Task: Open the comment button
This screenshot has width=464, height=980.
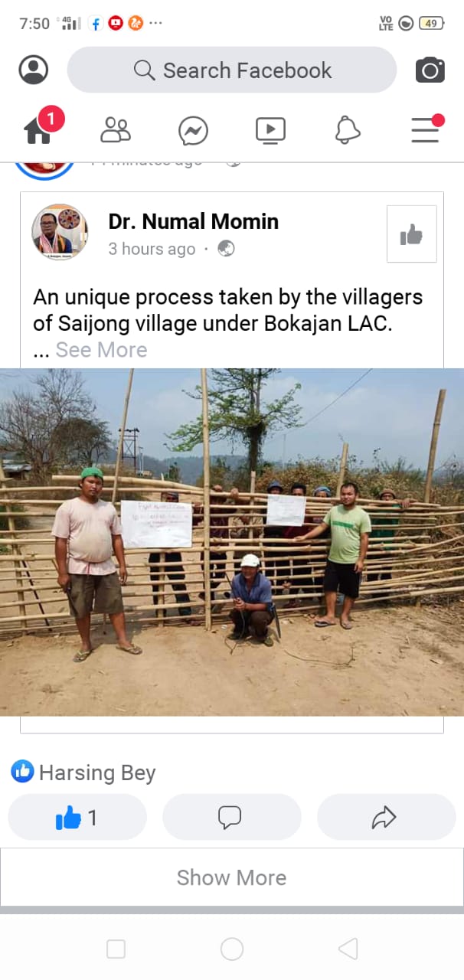Action: (x=231, y=818)
